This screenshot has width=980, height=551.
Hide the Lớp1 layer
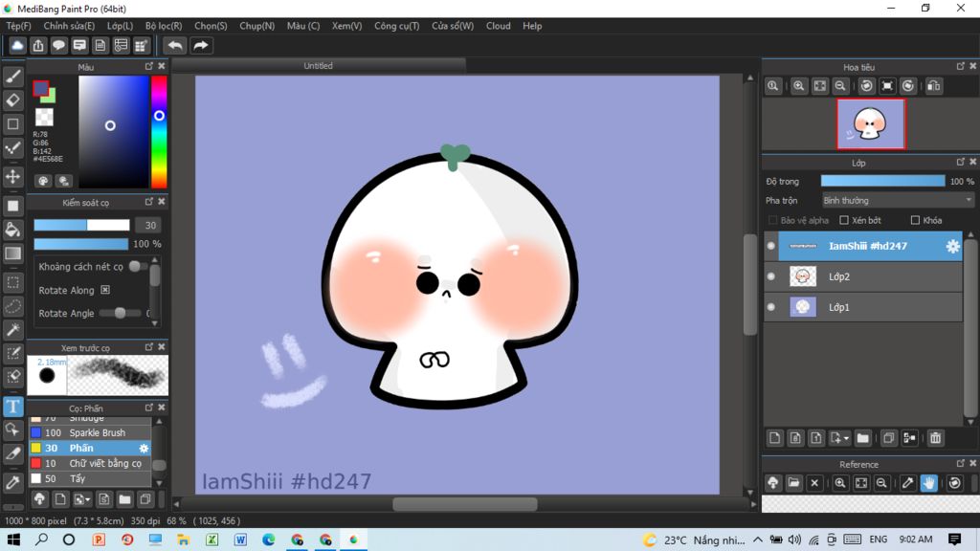tap(771, 307)
